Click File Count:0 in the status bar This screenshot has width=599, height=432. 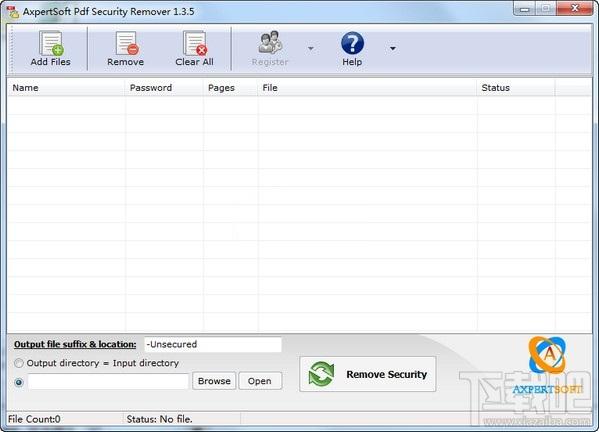[34, 419]
